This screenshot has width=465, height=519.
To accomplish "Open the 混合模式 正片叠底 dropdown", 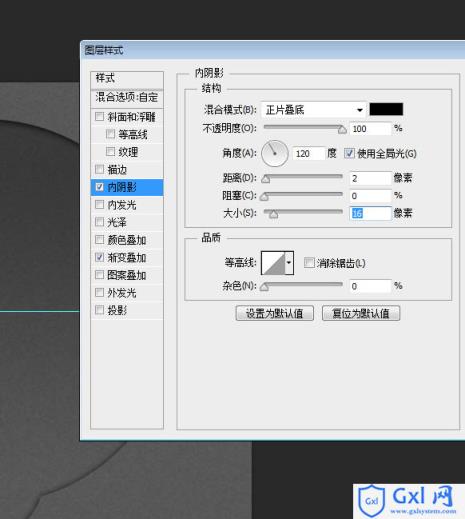I will (313, 110).
